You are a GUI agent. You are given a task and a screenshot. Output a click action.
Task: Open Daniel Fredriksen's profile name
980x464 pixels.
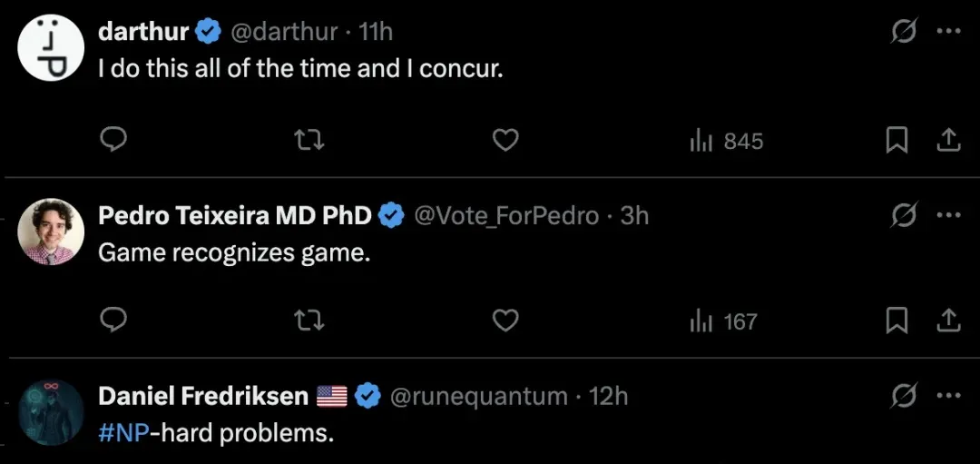[203, 397]
